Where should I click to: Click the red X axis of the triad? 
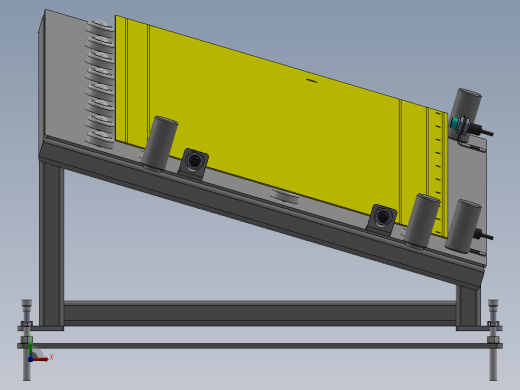point(41,359)
